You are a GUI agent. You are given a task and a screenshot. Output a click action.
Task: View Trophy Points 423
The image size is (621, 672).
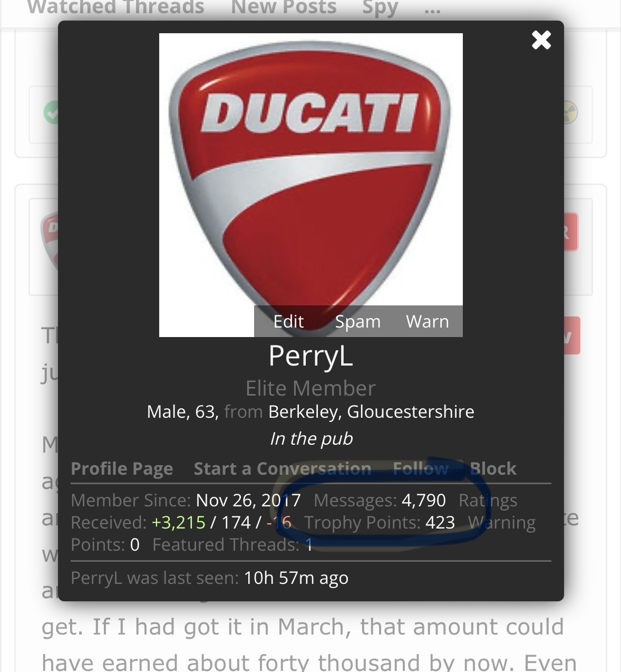click(440, 522)
